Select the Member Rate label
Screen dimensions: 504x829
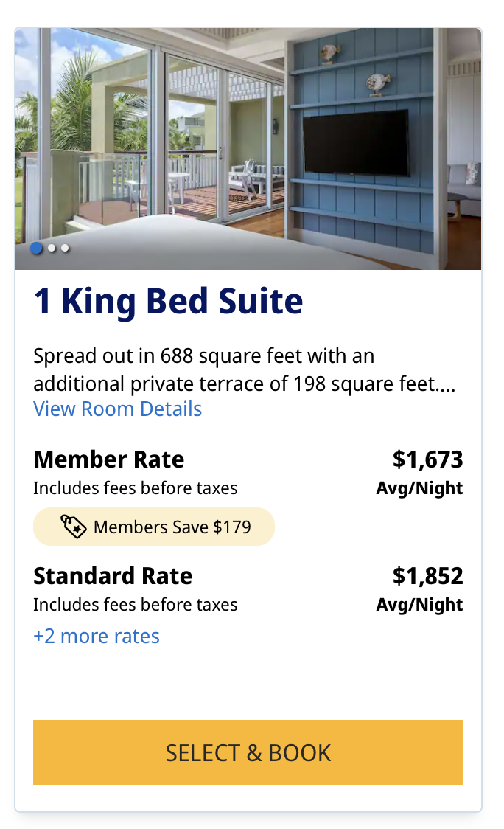(x=109, y=459)
